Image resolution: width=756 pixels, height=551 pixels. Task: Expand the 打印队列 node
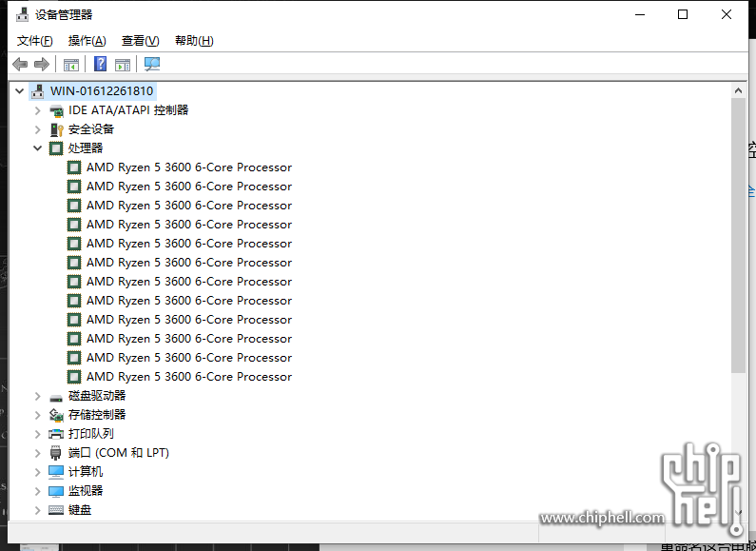pyautogui.click(x=38, y=434)
